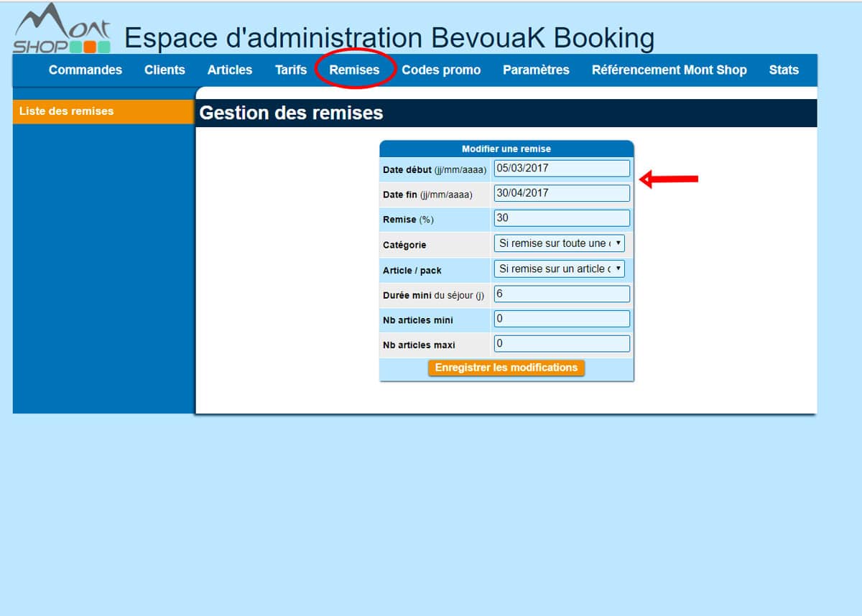862x616 pixels.
Task: Click the 'Modifier une remise' form title
Action: [506, 149]
